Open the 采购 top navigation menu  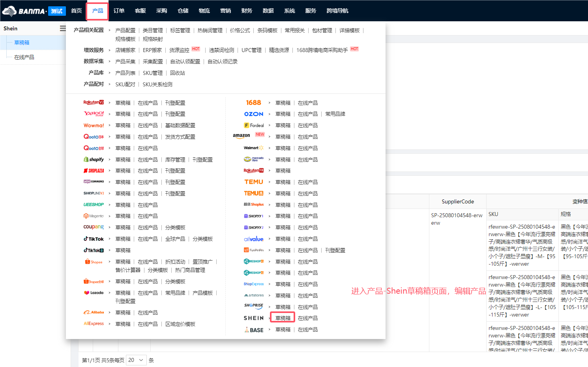[161, 11]
